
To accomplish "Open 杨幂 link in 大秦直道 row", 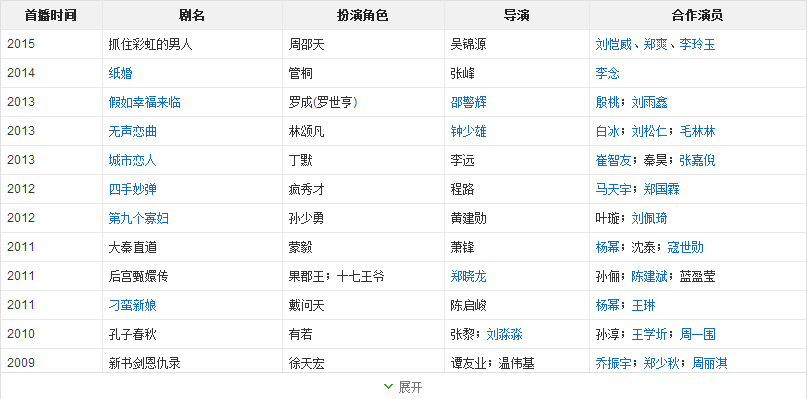I will click(607, 247).
